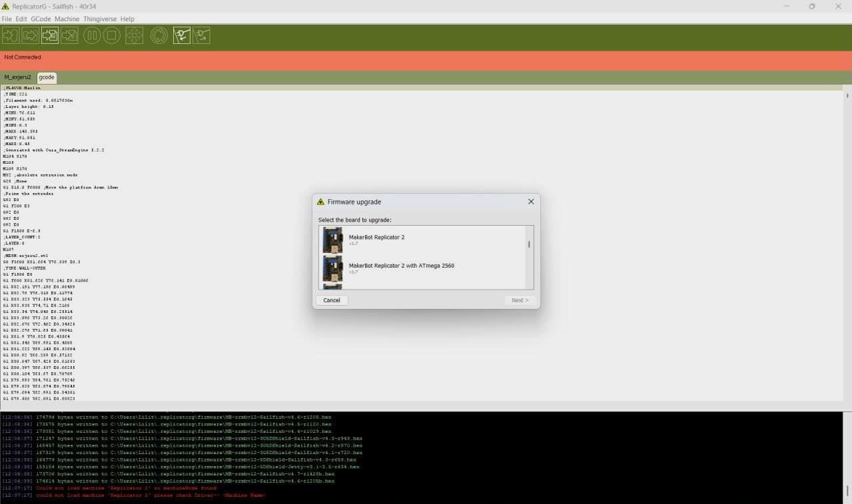Open the GCode menu
The height and width of the screenshot is (504, 852).
click(x=41, y=19)
